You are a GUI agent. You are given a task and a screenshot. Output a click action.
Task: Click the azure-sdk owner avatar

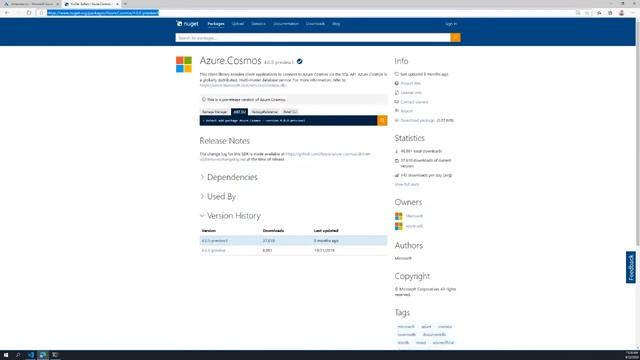tap(398, 226)
